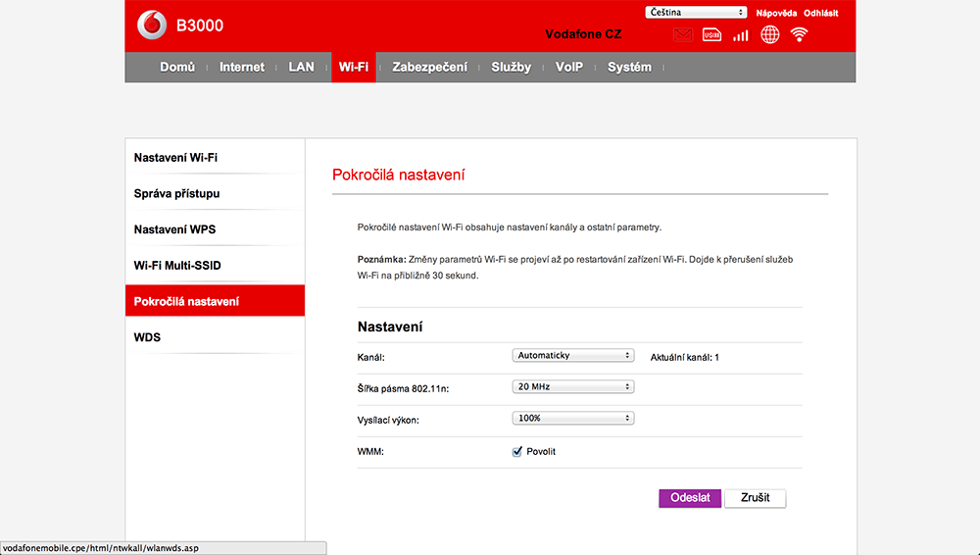Screen dimensions: 980x555
Task: Open the Kanál dropdown set to Automaticky
Action: (573, 356)
